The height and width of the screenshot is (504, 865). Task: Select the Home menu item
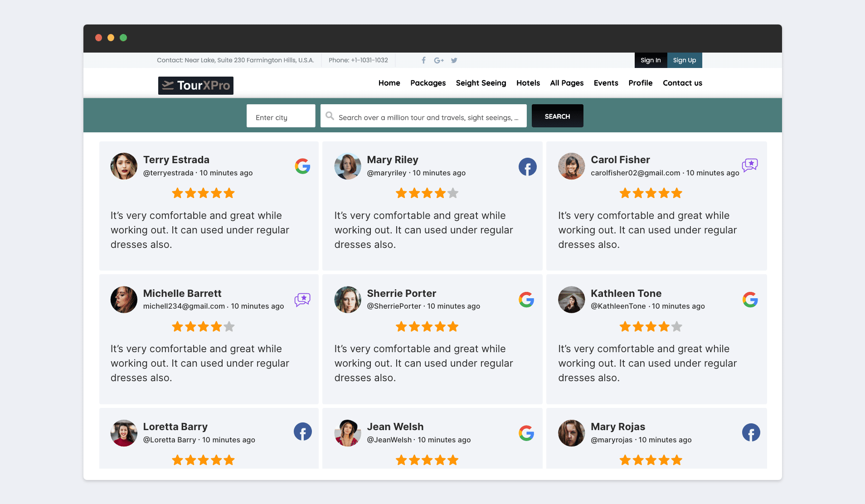click(389, 83)
